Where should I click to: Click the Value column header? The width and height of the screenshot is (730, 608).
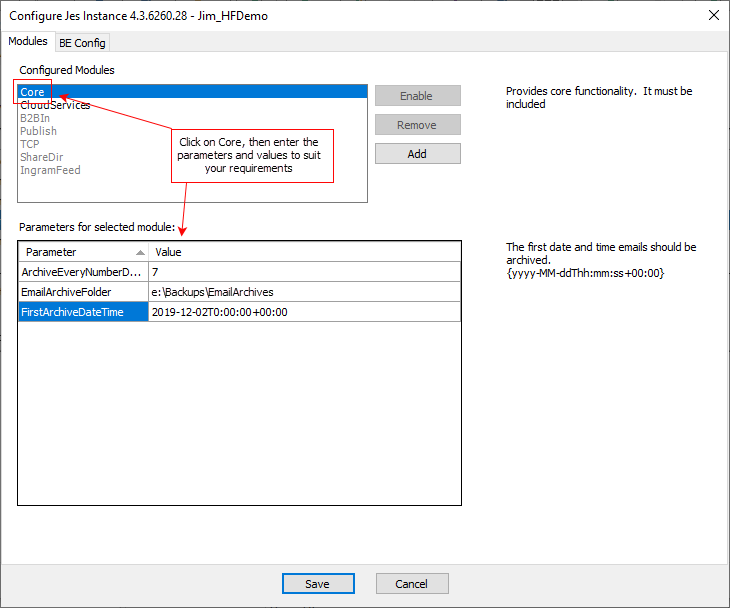tap(304, 252)
